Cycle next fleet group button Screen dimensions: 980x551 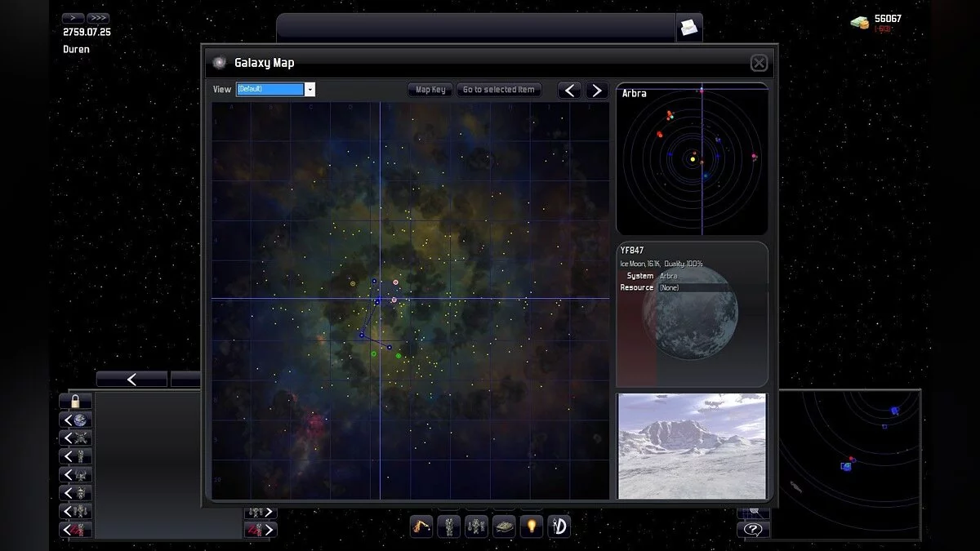click(261, 513)
